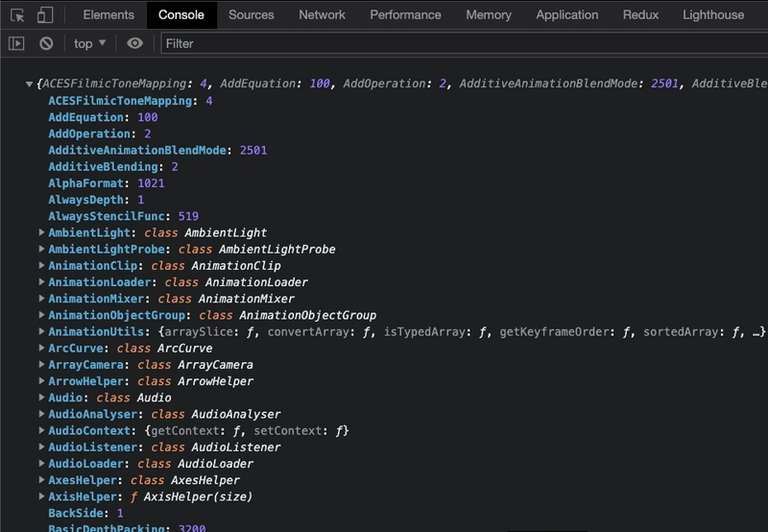
Task: Open the Application tab
Action: (566, 15)
